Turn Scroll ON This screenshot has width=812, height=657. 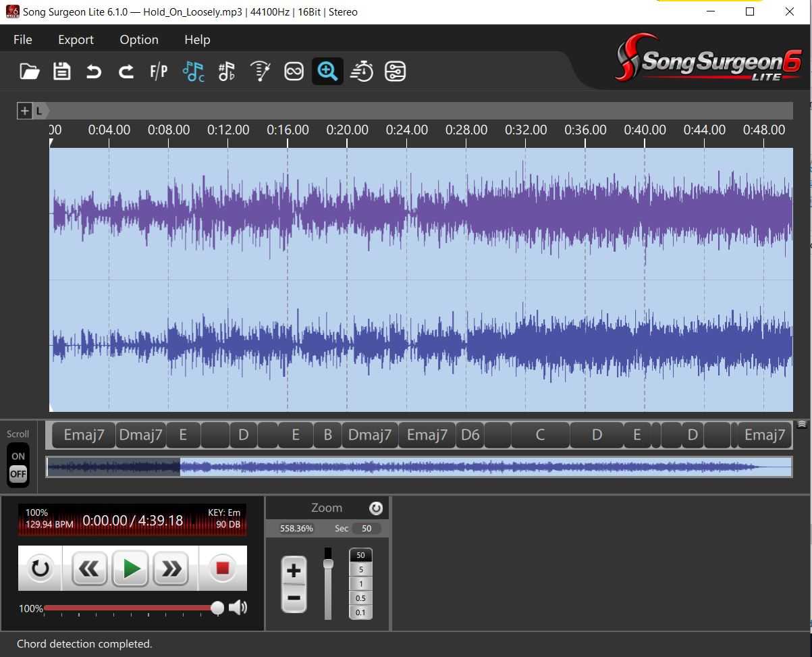18,456
